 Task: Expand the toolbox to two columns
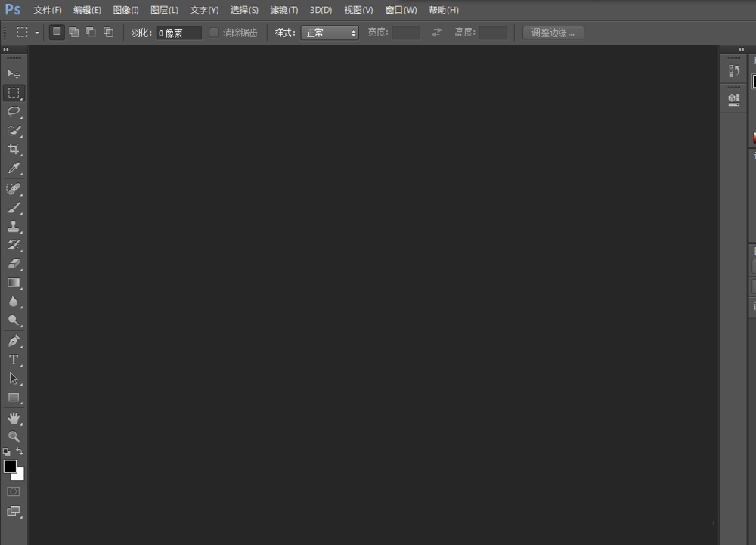coord(6,50)
